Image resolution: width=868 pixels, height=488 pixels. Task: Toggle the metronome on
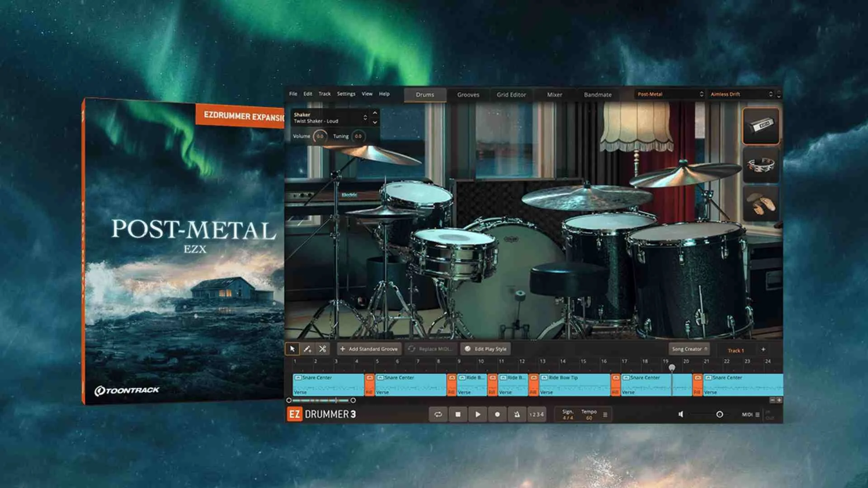click(517, 414)
